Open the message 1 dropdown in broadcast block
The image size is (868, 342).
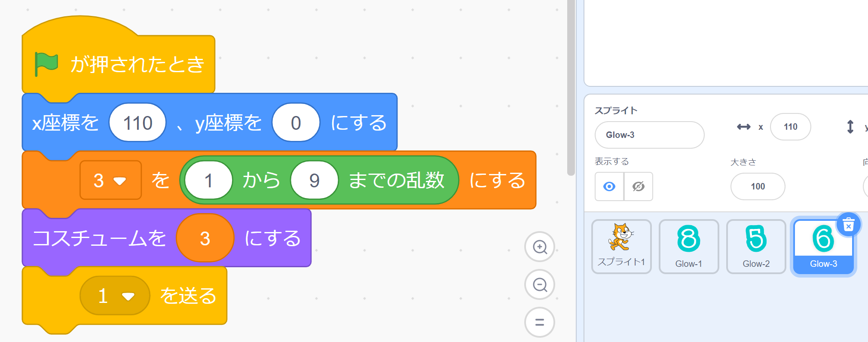(115, 296)
